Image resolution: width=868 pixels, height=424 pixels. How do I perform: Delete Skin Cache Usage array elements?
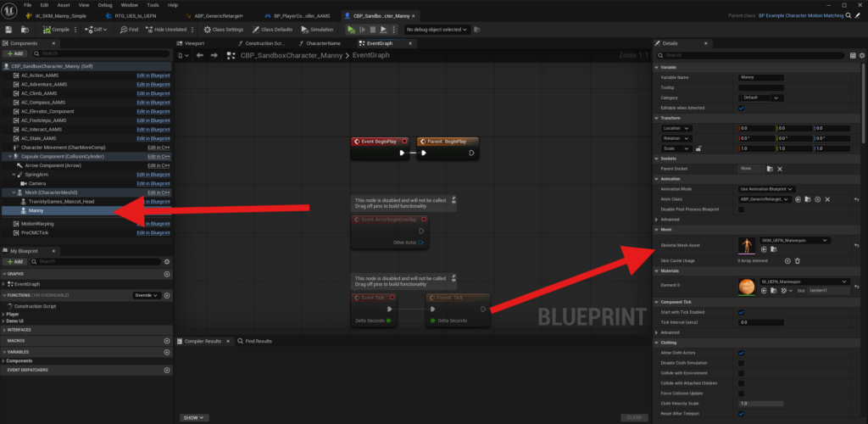[x=797, y=261]
